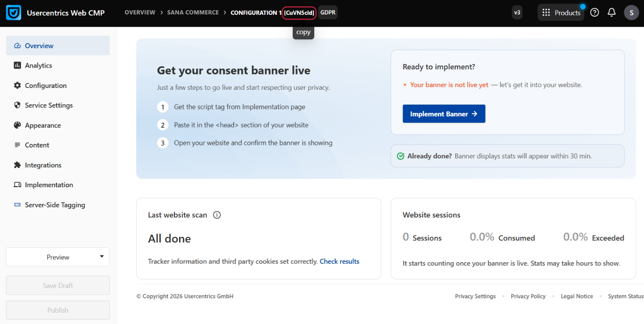Image resolution: width=644 pixels, height=324 pixels.
Task: Click the Usercentrics shield logo
Action: [14, 13]
